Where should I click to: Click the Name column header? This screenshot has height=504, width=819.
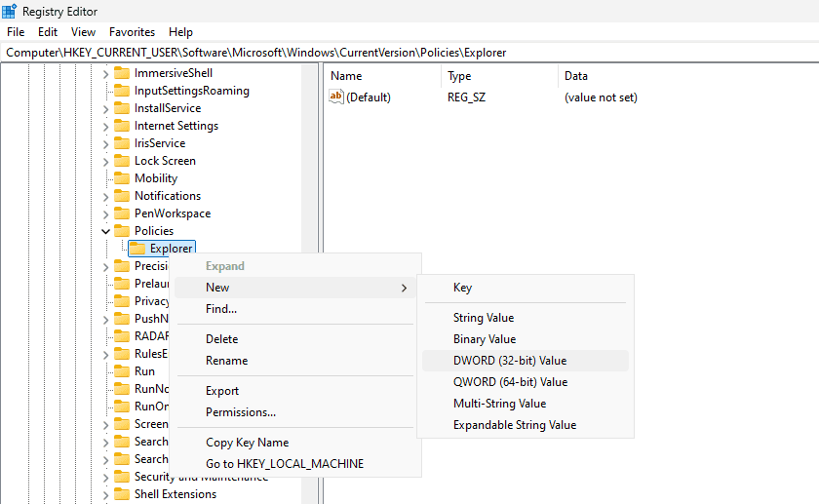pyautogui.click(x=383, y=76)
